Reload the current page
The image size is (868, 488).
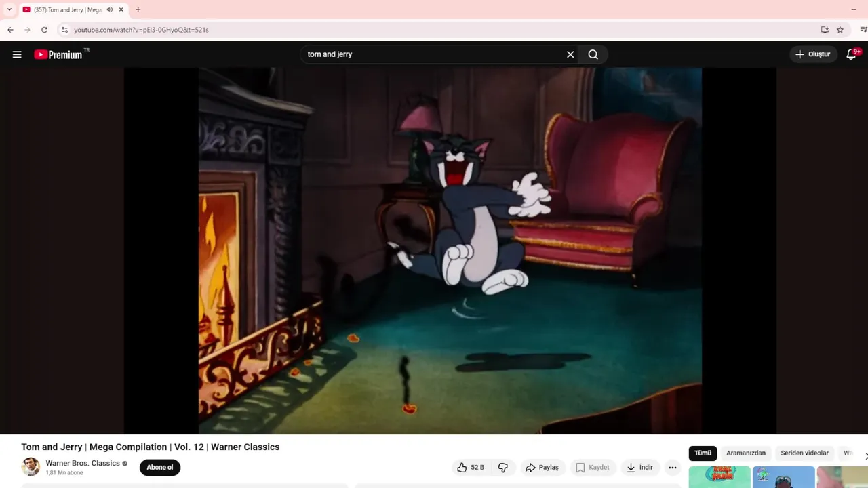coord(44,30)
